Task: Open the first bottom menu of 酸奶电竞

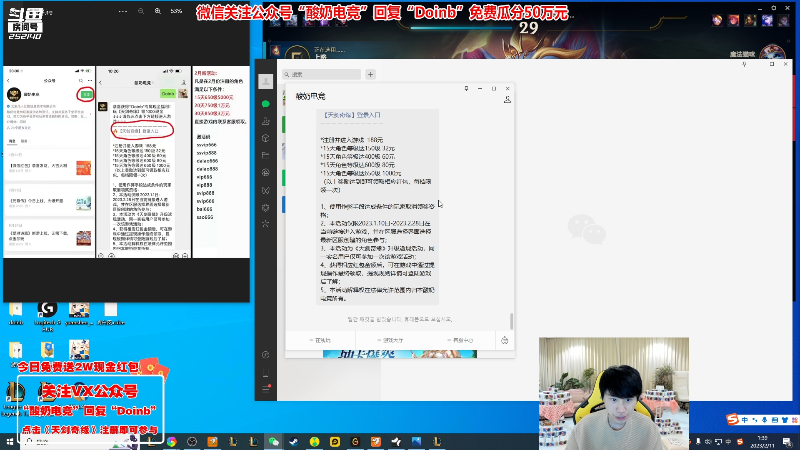Action: click(x=320, y=340)
